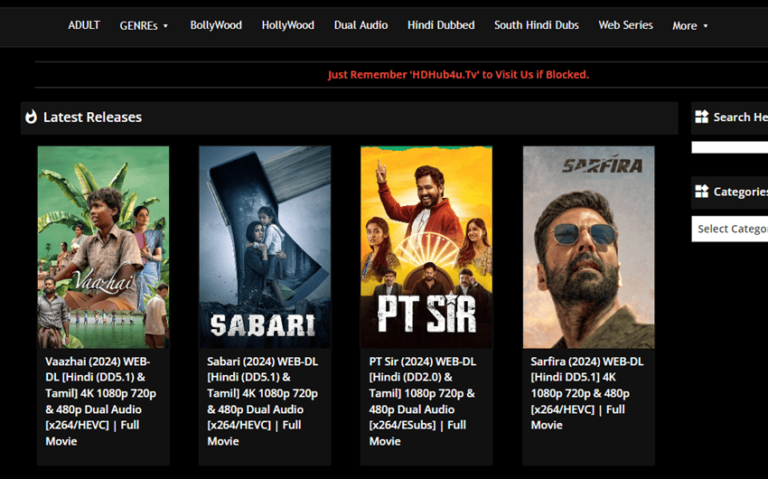Open the Sarfira movie poster
The height and width of the screenshot is (479, 768).
pos(589,247)
